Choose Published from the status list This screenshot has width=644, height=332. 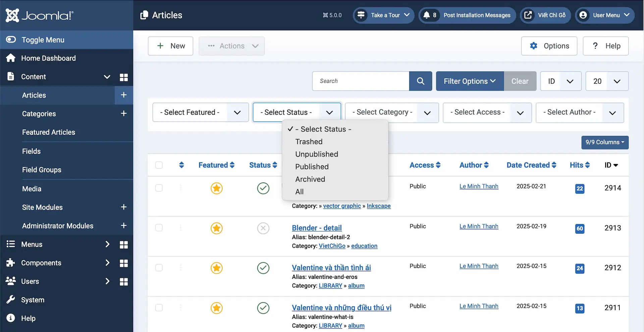coord(312,167)
